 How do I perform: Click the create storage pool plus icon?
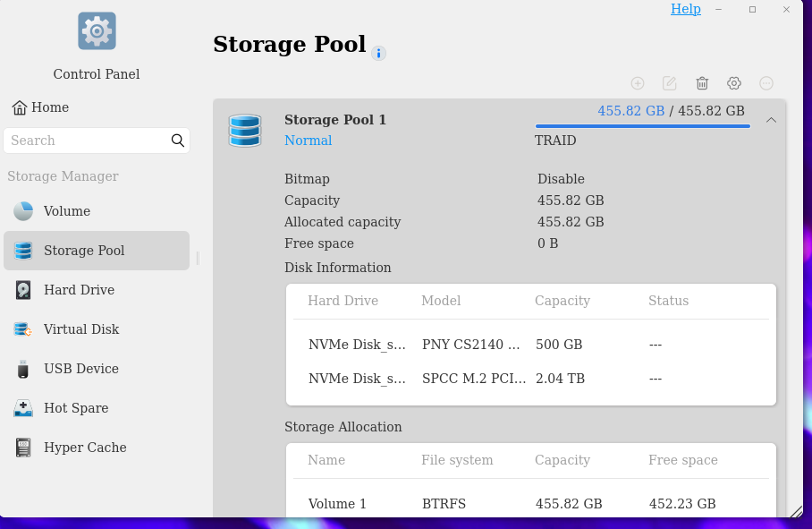coord(638,83)
